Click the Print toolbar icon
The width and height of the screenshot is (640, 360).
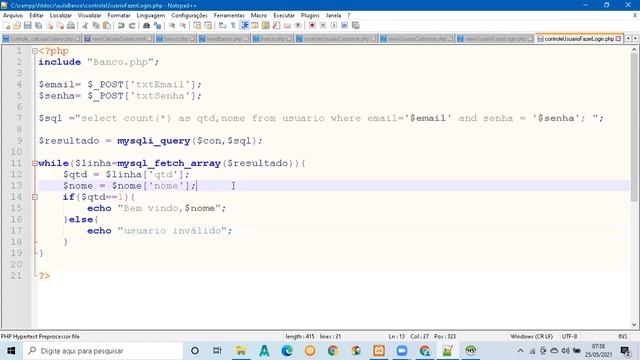pyautogui.click(x=71, y=25)
